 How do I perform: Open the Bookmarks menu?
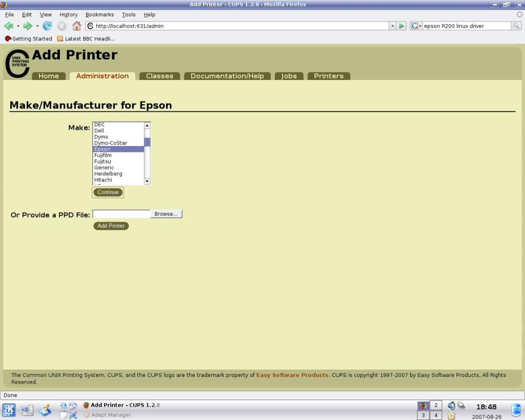[99, 15]
